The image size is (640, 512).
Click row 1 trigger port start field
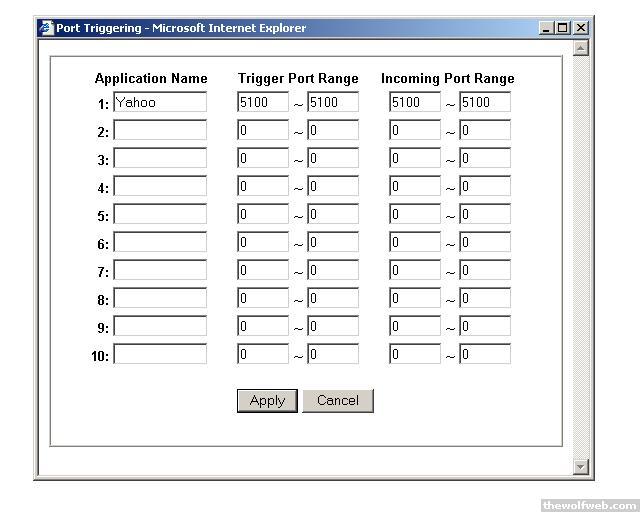263,102
